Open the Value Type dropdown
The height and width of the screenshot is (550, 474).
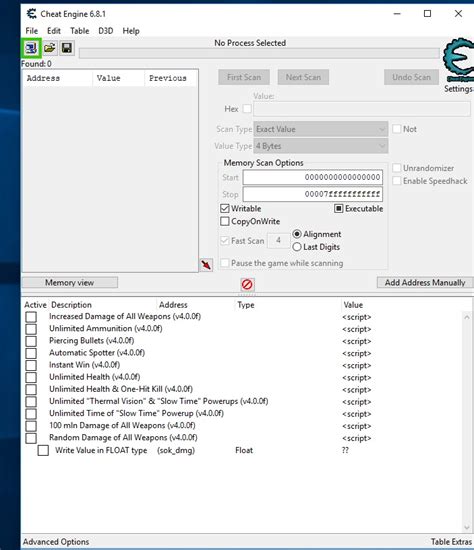point(321,146)
